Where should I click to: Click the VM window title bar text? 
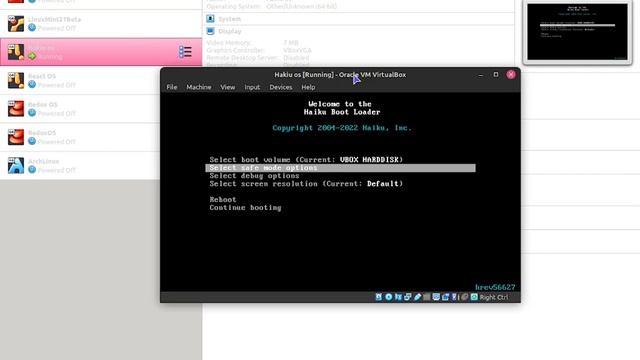click(x=340, y=75)
